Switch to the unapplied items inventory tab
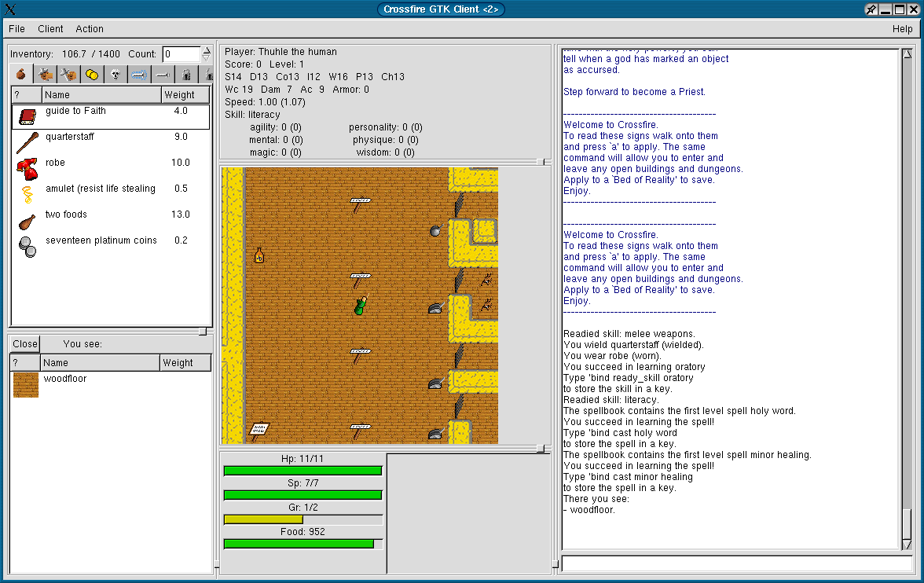Viewport: 924px width, 583px height. (68, 75)
